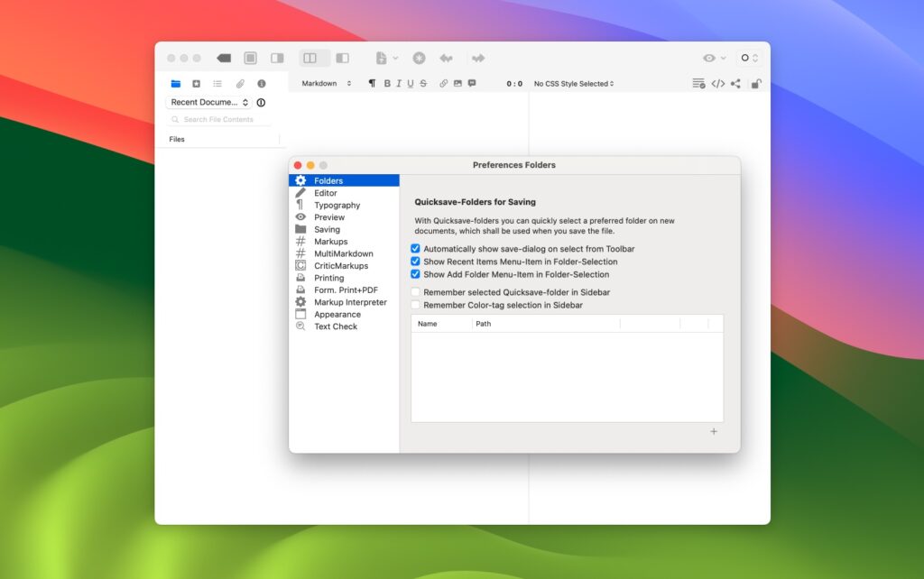Apply strikethrough formatting

pos(422,83)
